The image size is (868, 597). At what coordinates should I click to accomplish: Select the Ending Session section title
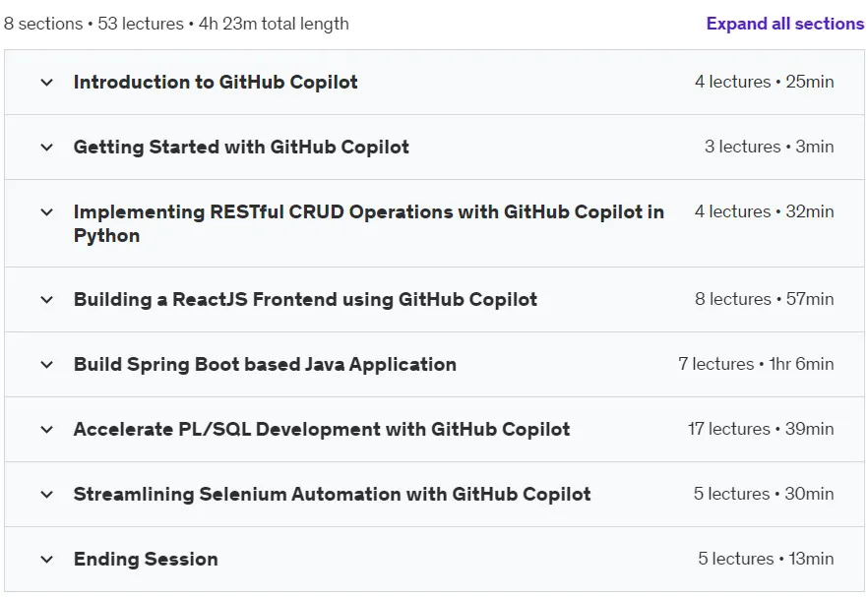point(146,560)
